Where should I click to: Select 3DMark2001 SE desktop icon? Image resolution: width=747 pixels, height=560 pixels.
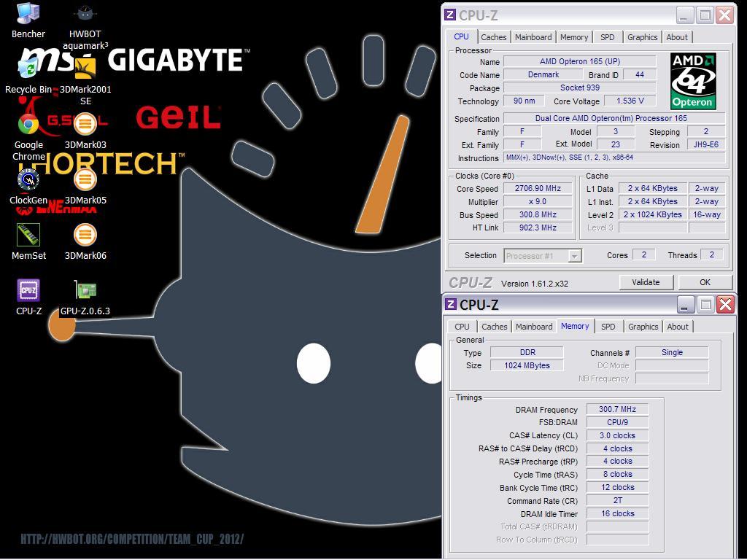pyautogui.click(x=85, y=82)
